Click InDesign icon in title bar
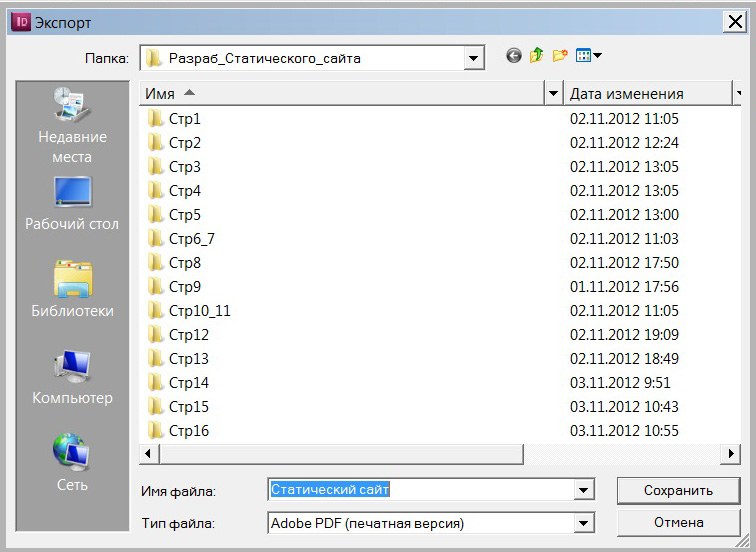This screenshot has width=756, height=552. point(21,22)
